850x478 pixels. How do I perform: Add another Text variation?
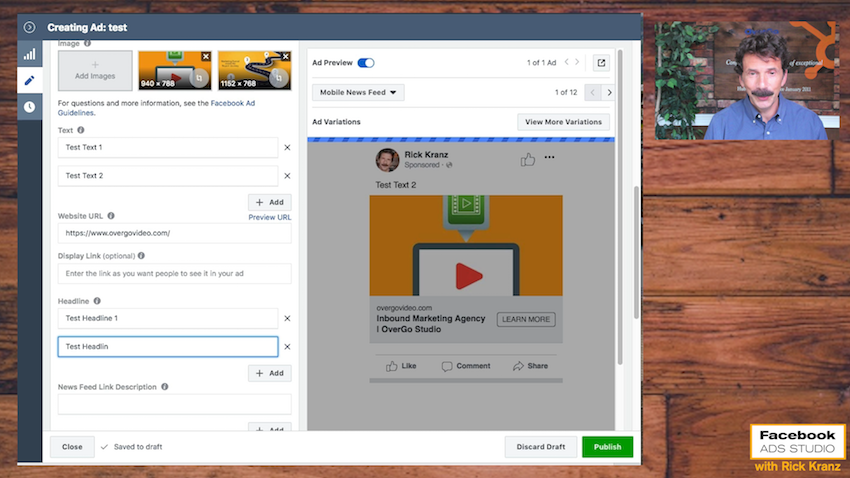pyautogui.click(x=269, y=202)
